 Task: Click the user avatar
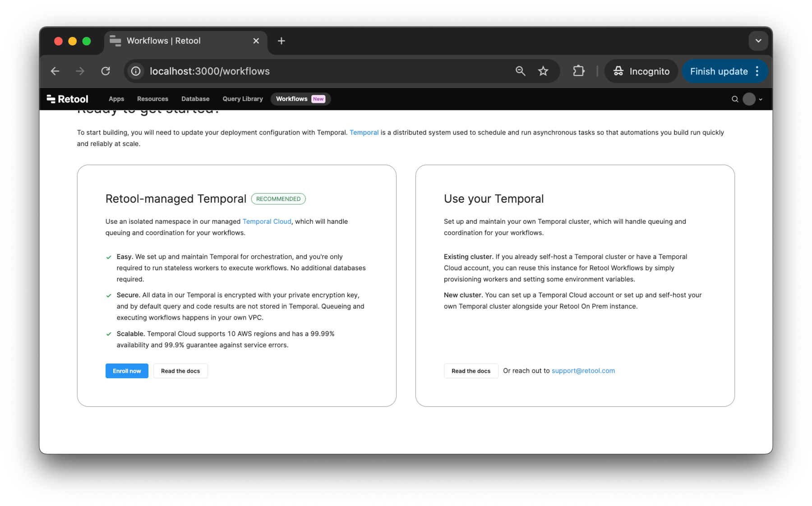(749, 99)
